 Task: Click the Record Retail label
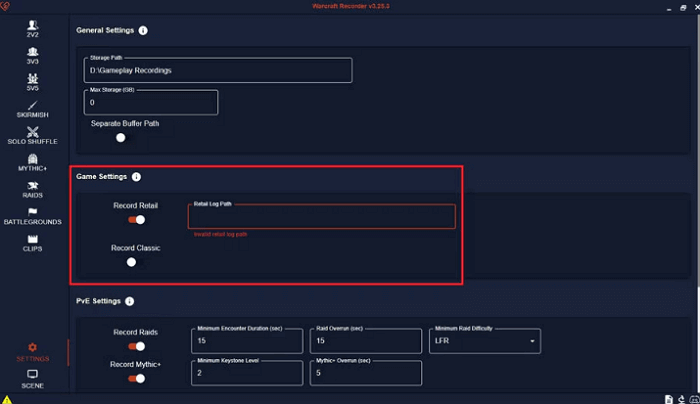point(135,206)
